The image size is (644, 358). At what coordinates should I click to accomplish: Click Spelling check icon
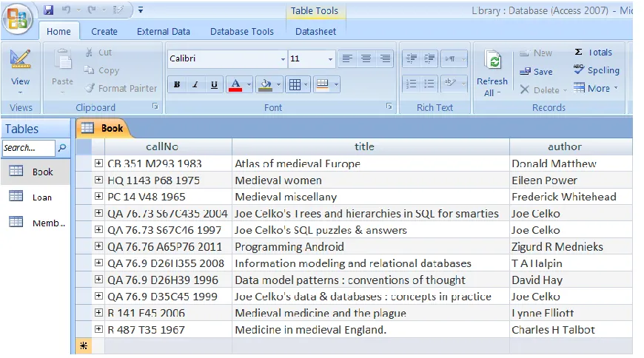coord(579,70)
